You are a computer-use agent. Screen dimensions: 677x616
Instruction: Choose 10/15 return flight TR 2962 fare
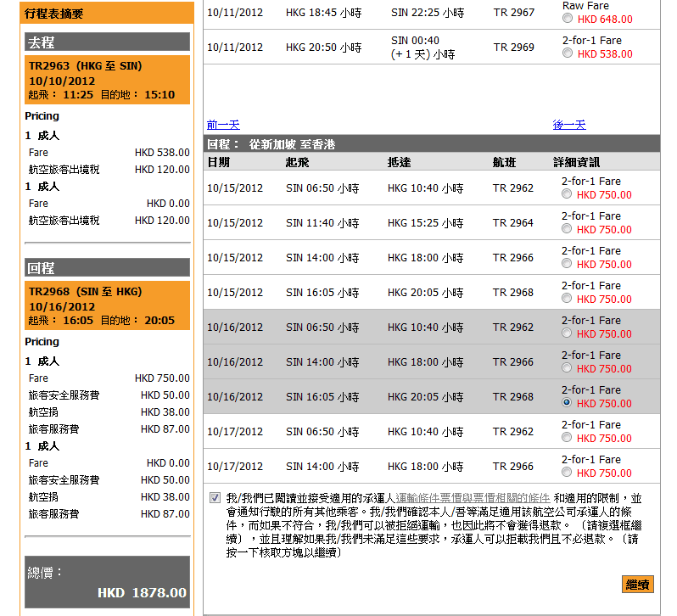(568, 194)
